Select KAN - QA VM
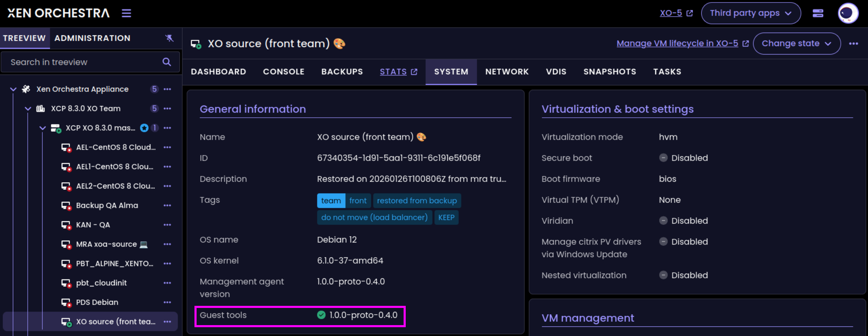The height and width of the screenshot is (336, 868). click(x=93, y=225)
